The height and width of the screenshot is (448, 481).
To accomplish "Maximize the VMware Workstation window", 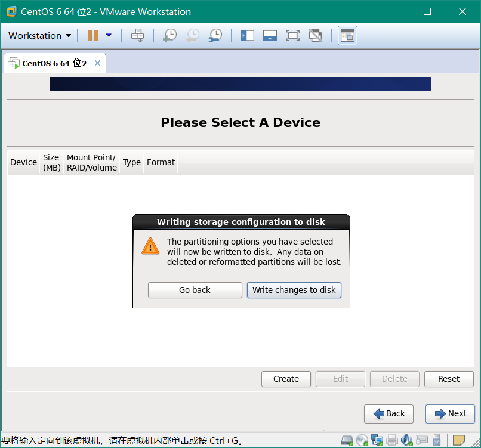I will coord(427,11).
